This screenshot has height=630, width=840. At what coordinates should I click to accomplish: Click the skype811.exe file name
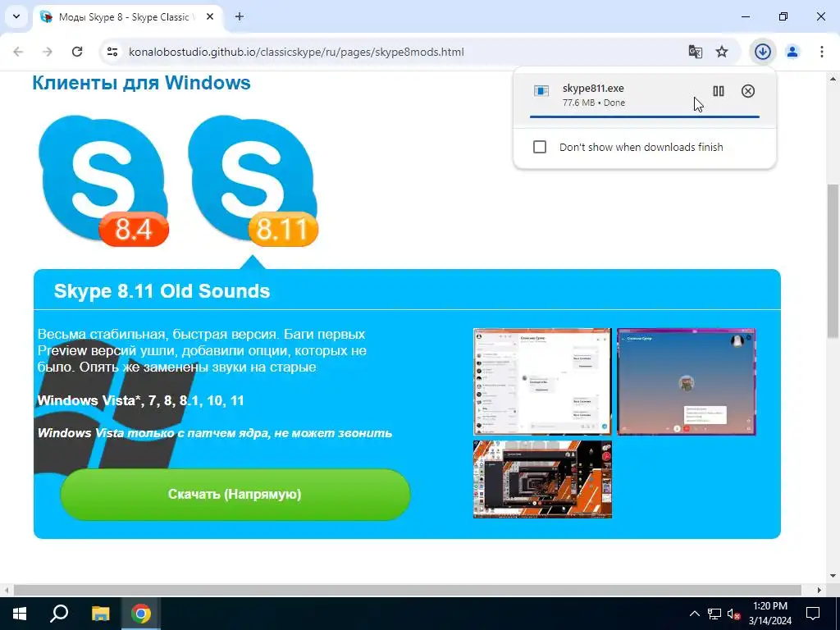(x=593, y=89)
